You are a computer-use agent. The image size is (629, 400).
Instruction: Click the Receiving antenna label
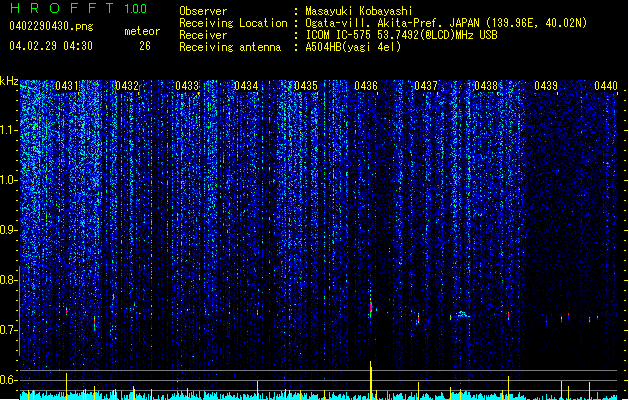coord(230,47)
